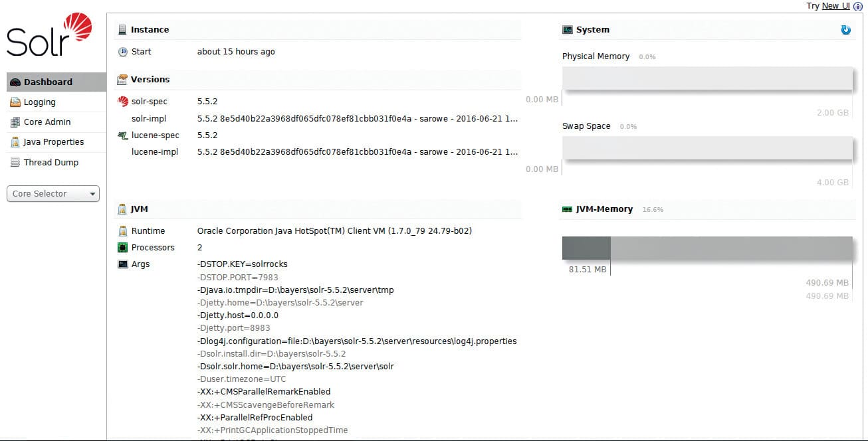Click the Dashboard gauge icon

[x=15, y=82]
